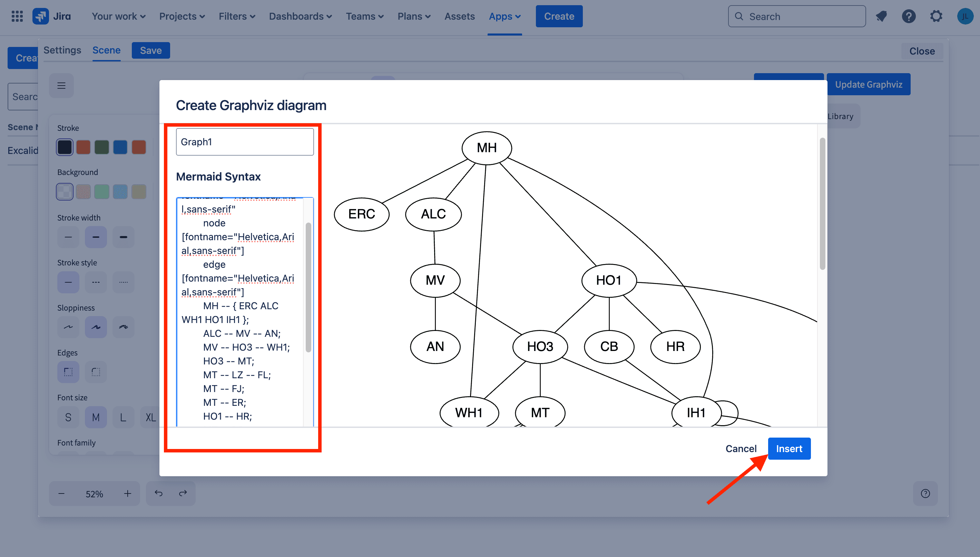Select sharp edges option

68,372
